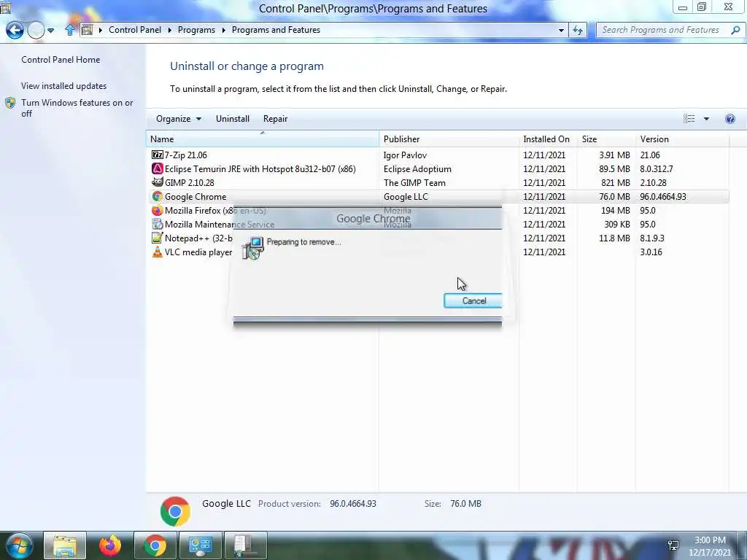
Task: Open Firefox from the taskbar
Action: pyautogui.click(x=110, y=545)
